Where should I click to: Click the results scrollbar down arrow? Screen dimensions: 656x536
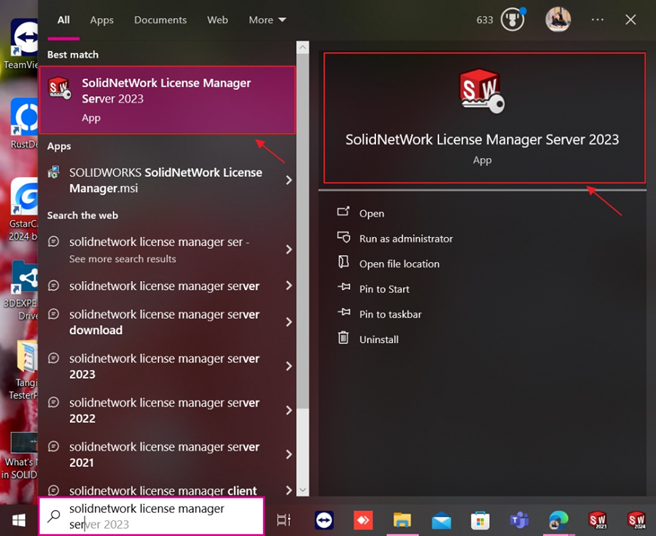(x=302, y=490)
